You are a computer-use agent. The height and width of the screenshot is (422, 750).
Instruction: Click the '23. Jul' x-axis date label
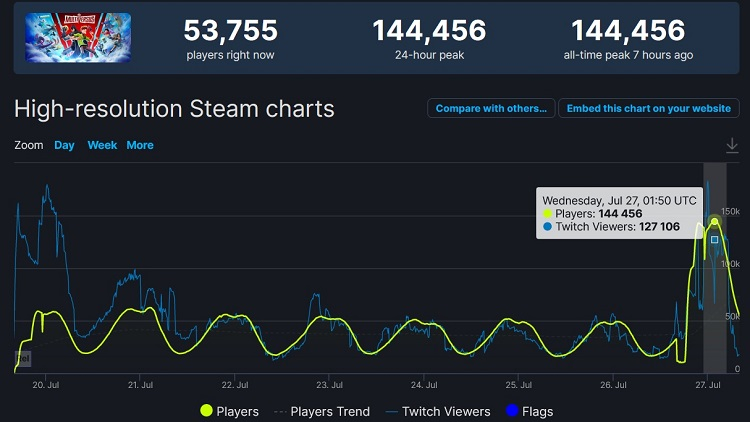(x=327, y=384)
